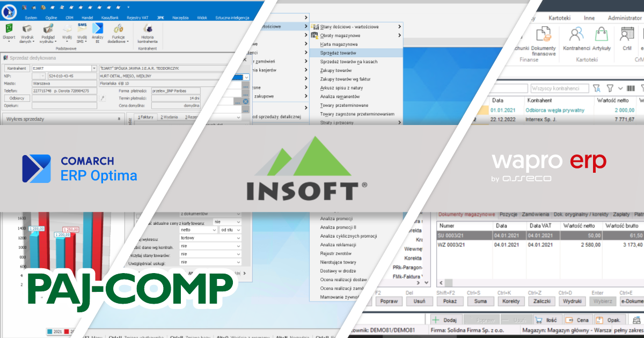644x338 pixels.
Task: Click the Funkcje dodatkowe gears icon
Action: (117, 28)
